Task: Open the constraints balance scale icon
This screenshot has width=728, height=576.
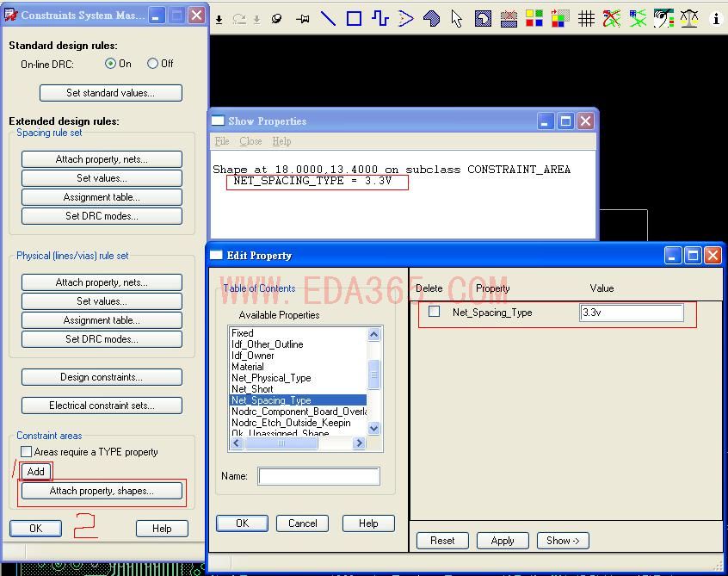Action: (689, 18)
